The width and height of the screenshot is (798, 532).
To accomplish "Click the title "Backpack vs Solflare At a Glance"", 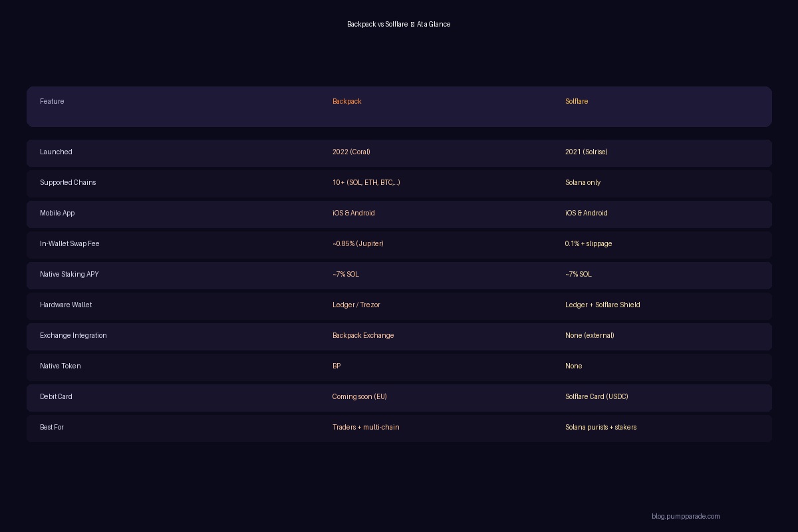I will pyautogui.click(x=398, y=24).
